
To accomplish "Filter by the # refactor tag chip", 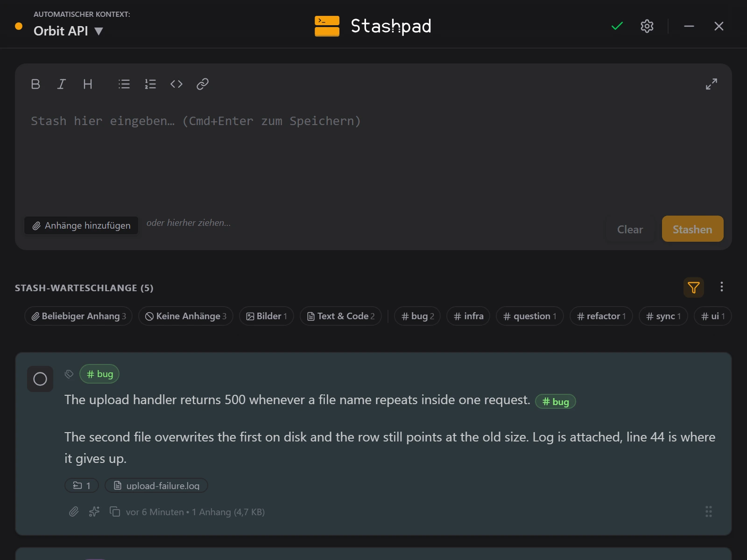I will [x=601, y=316].
